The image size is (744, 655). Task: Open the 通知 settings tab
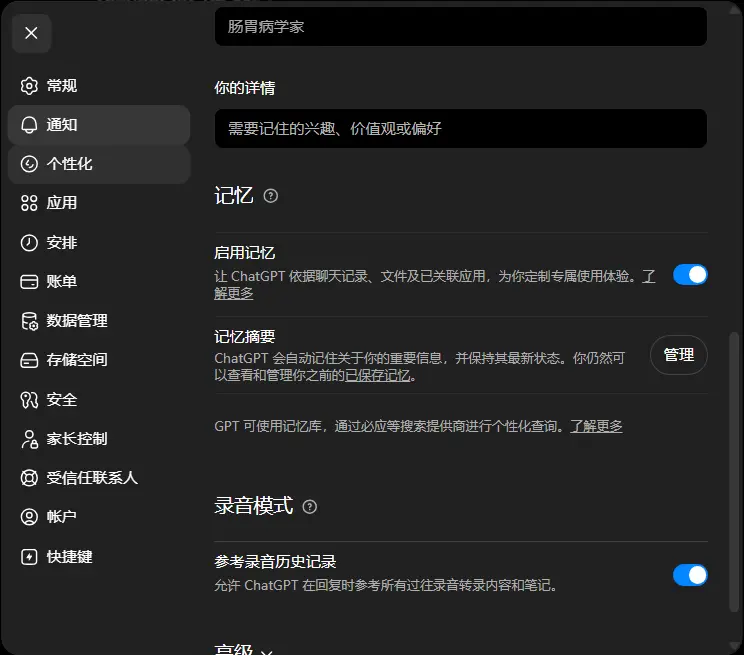99,125
